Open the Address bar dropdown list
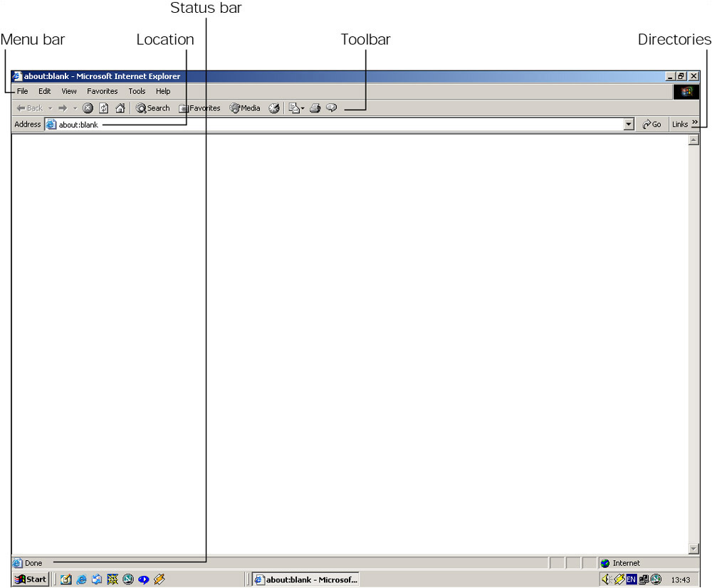 pos(629,125)
